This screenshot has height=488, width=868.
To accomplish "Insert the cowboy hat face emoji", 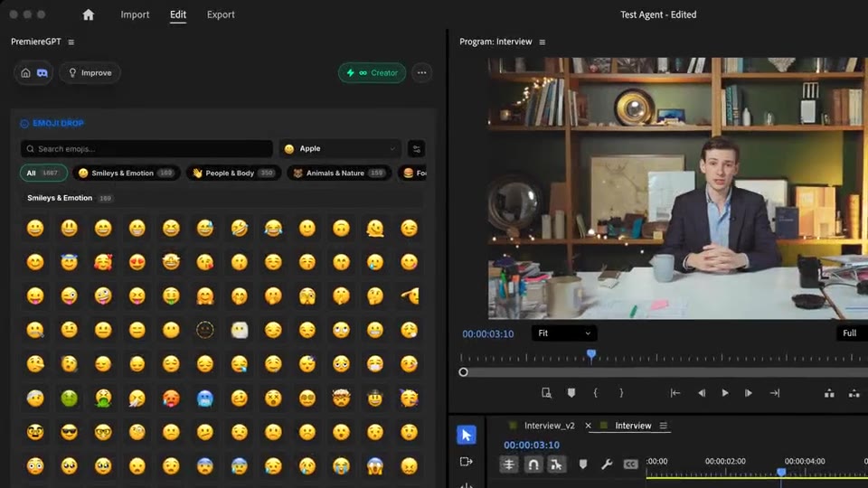I will 374,398.
